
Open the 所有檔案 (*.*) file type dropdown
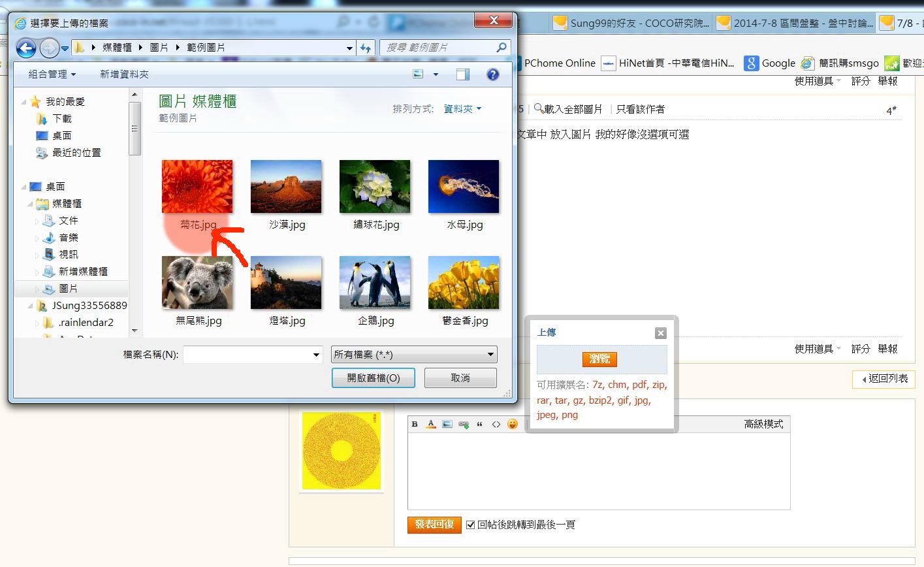click(414, 355)
